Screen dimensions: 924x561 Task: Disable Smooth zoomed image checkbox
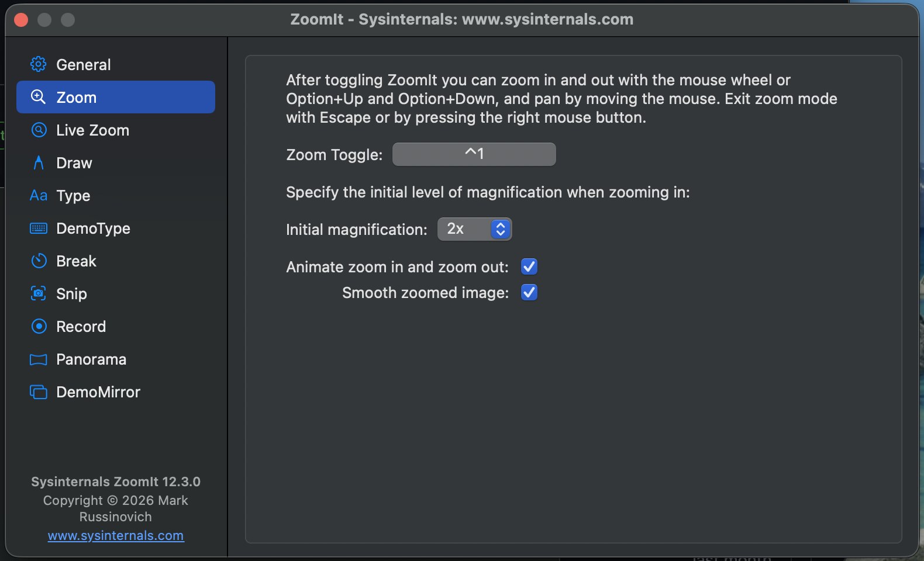click(x=529, y=292)
